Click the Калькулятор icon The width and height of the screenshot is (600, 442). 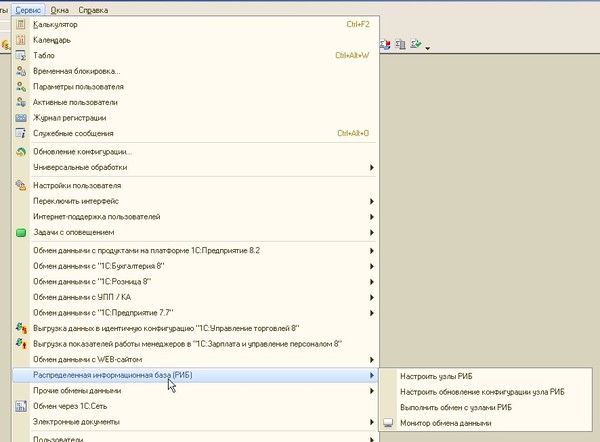[21, 24]
